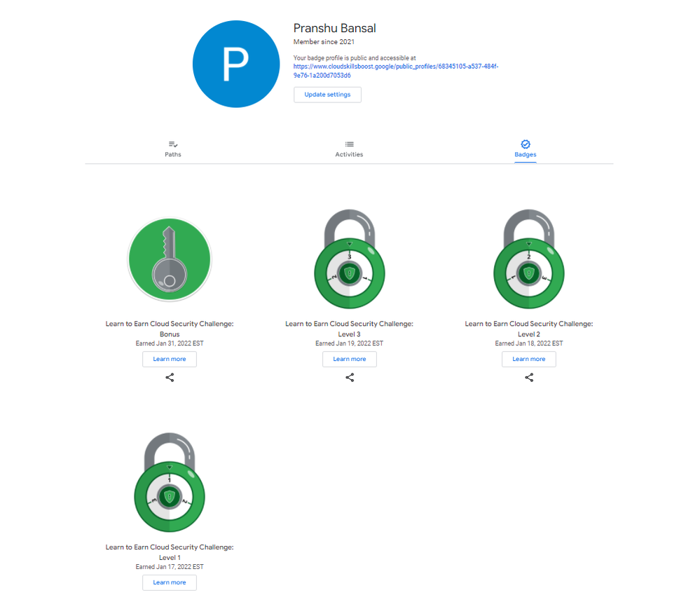Learn more about the Level 3 badge
700x595 pixels.
click(350, 360)
